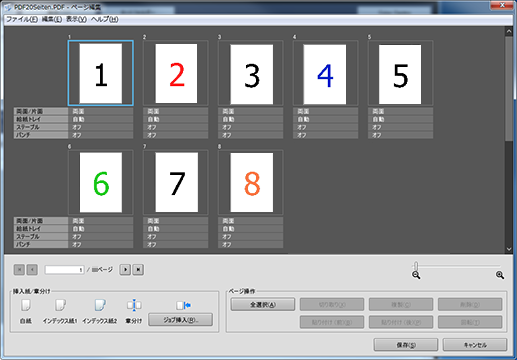Click page 5 punch オフ cell

[401, 135]
